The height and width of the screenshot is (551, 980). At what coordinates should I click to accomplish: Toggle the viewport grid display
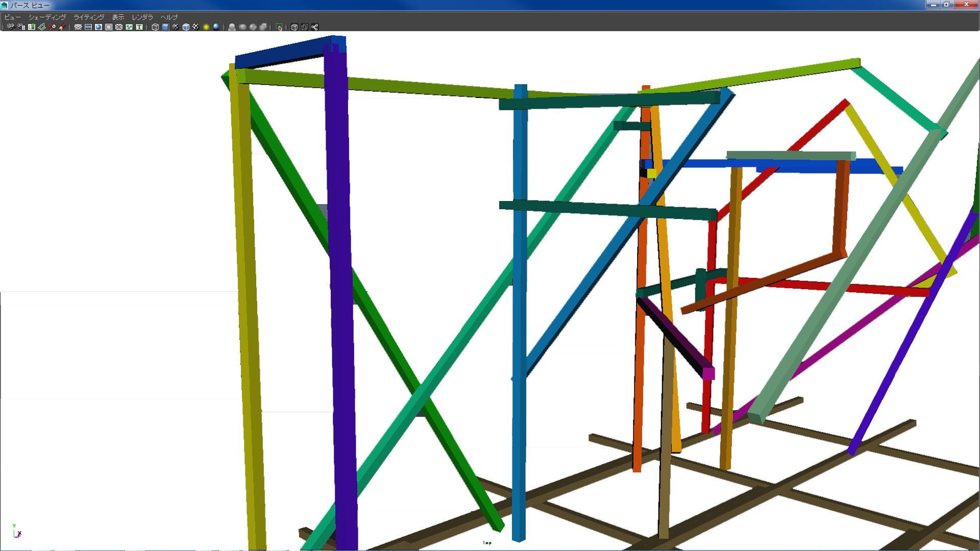tap(78, 27)
